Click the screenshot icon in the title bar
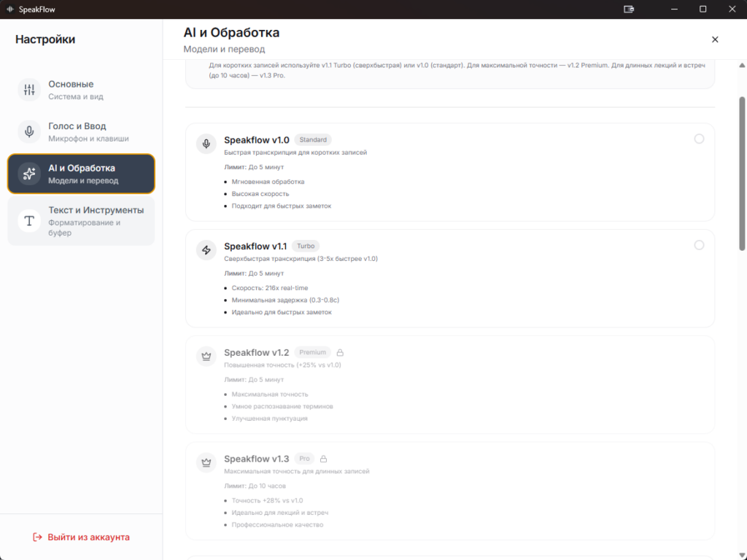Screen dimensions: 747x560 click(629, 9)
